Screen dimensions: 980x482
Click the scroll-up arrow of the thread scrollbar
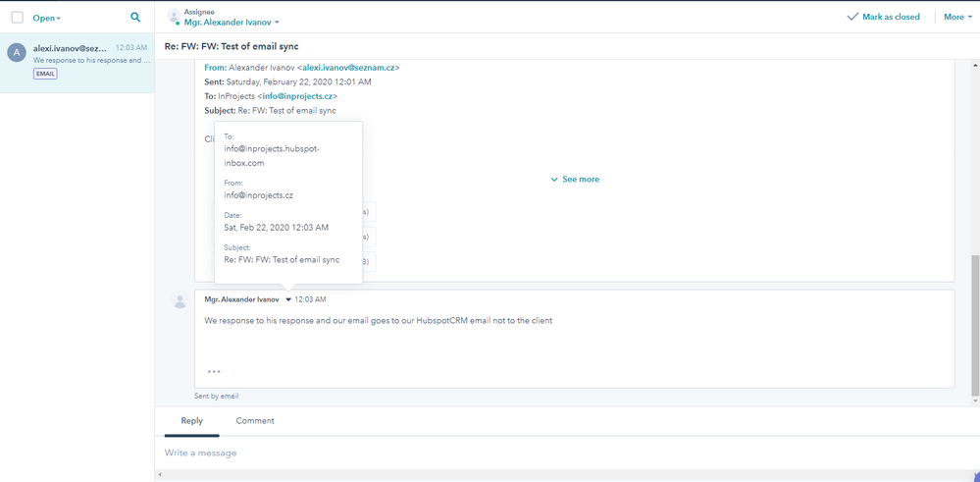click(975, 65)
